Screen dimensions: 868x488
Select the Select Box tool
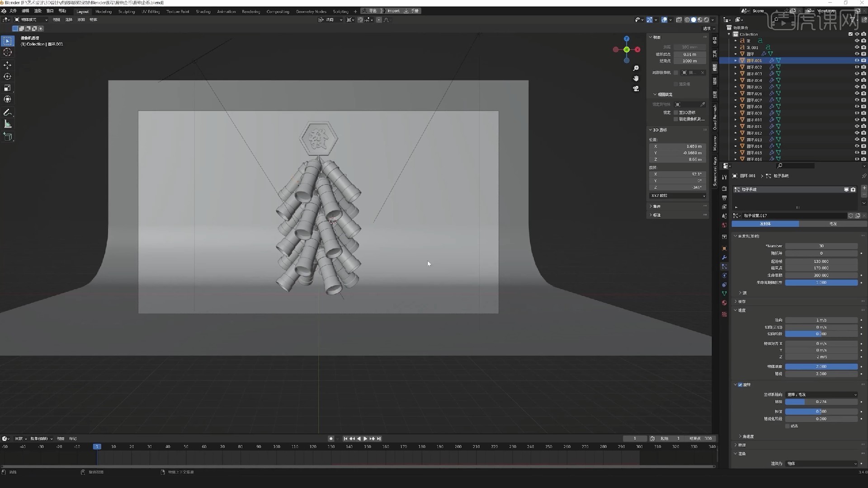tap(7, 41)
